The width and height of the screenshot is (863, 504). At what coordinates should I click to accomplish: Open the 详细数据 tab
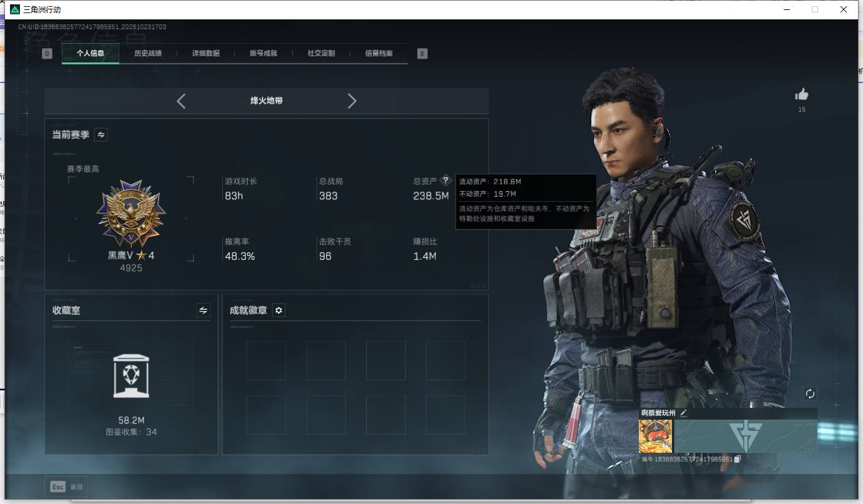pos(205,54)
